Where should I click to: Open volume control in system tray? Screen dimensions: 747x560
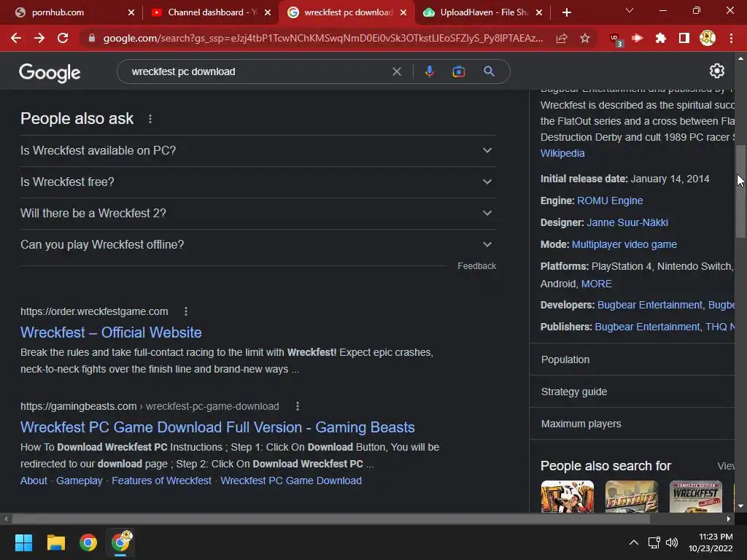[x=672, y=542]
